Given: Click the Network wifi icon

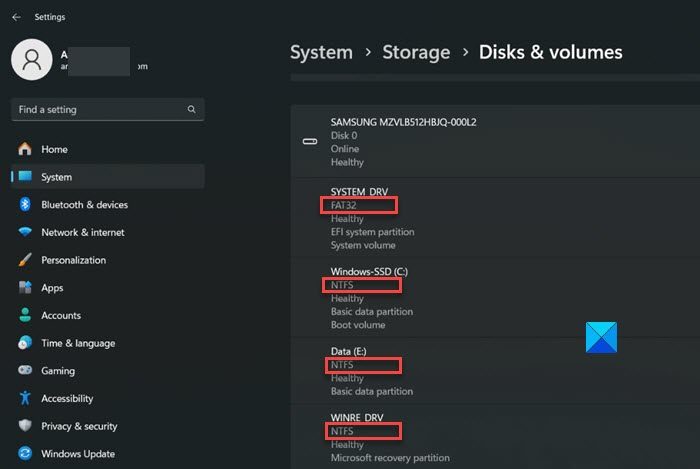Looking at the screenshot, I should [x=25, y=232].
